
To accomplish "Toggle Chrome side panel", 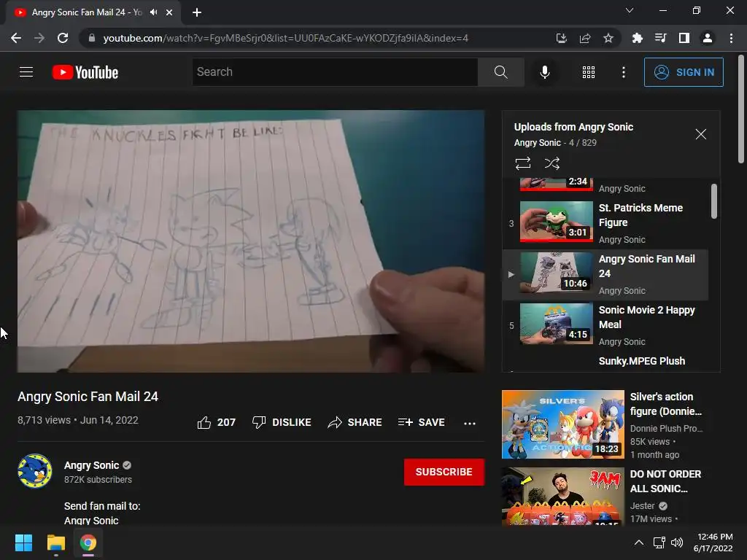I will (x=684, y=38).
